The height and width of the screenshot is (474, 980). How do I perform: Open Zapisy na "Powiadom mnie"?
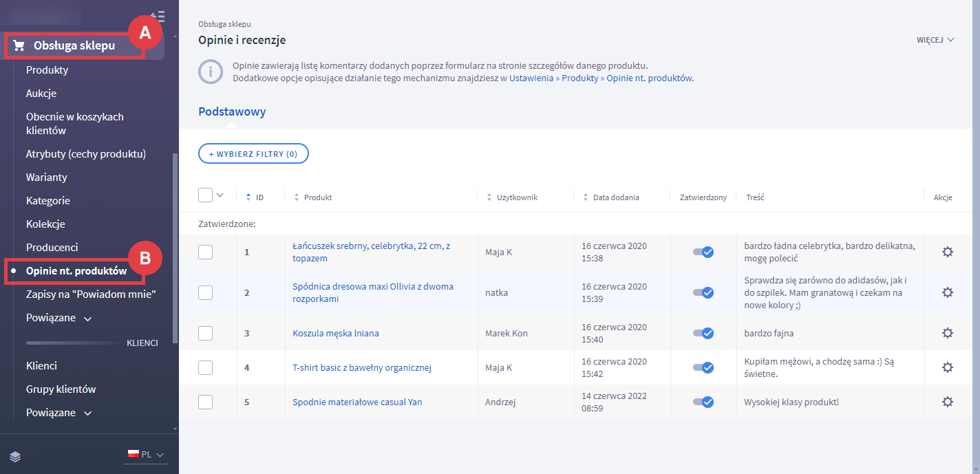pos(92,294)
